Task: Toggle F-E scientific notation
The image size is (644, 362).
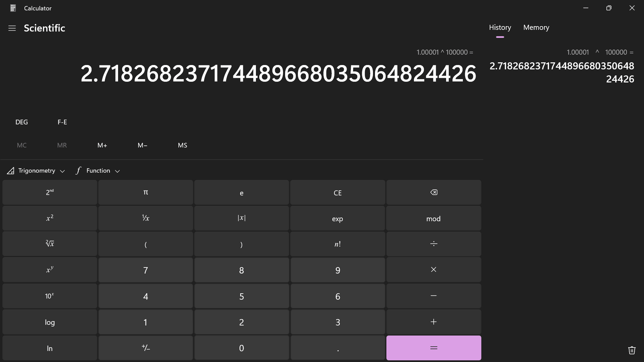Action: (x=62, y=122)
